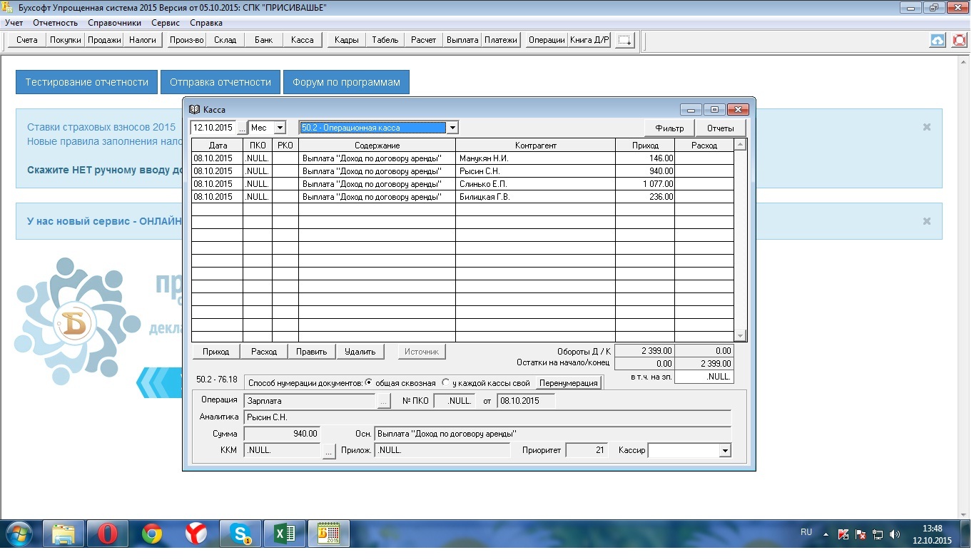Launch Skype from the taskbar
Viewport: 979px width, 560px height.
pos(240,533)
